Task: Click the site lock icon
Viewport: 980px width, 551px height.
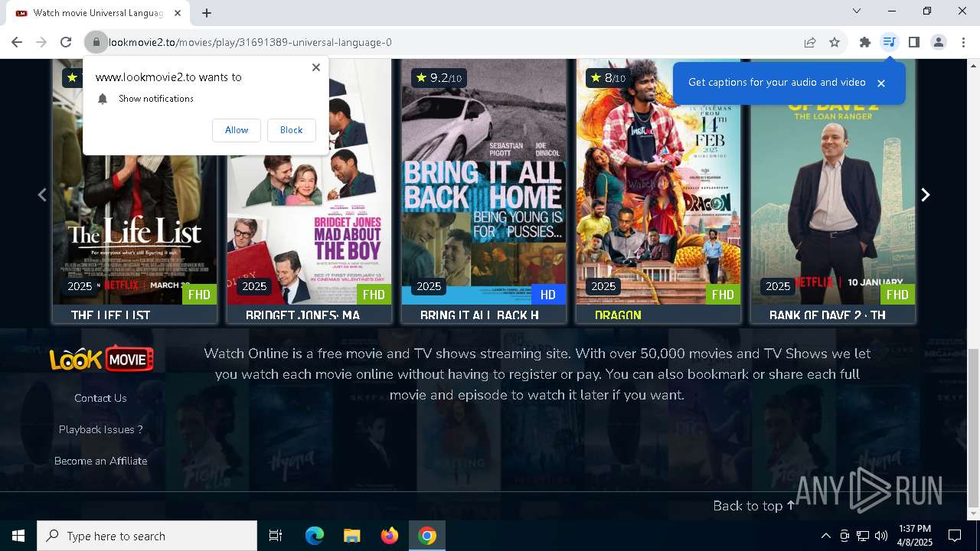Action: tap(96, 42)
